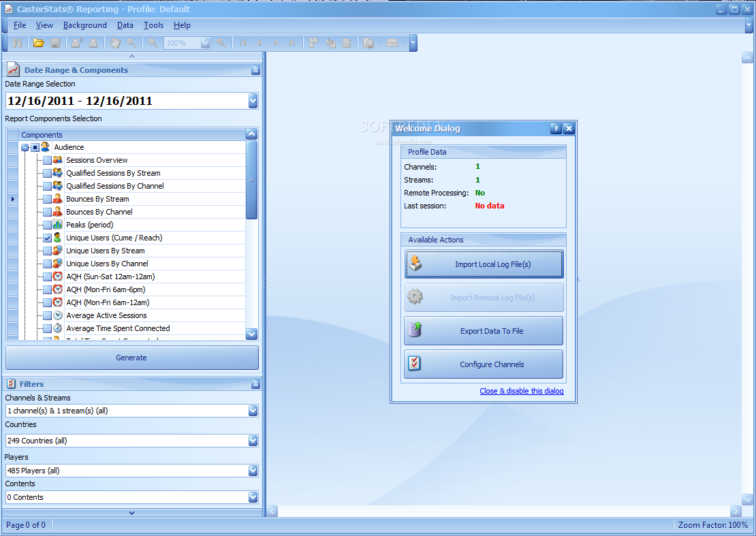The width and height of the screenshot is (756, 536).
Task: Click the zoom out magnifier icon
Action: pyautogui.click(x=153, y=43)
